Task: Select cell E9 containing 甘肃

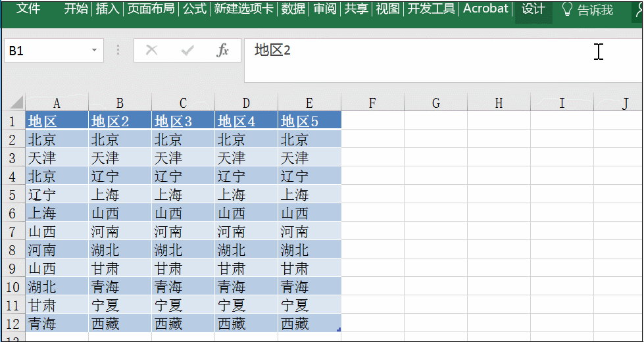Action: point(309,268)
